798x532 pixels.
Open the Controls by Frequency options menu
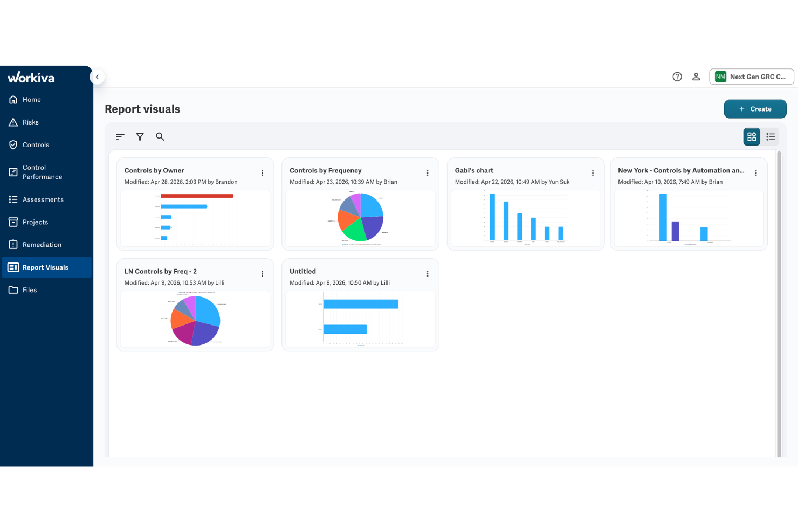428,173
